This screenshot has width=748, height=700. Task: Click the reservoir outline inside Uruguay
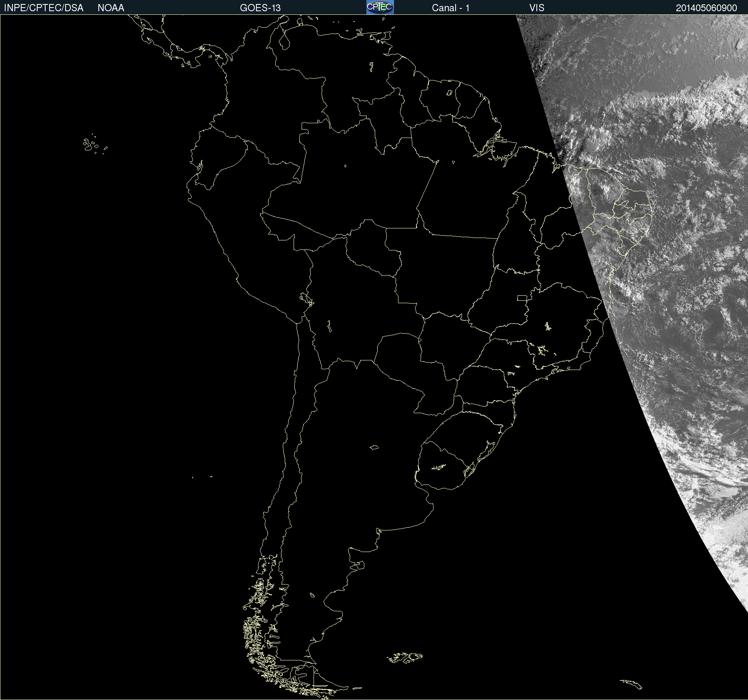point(439,467)
